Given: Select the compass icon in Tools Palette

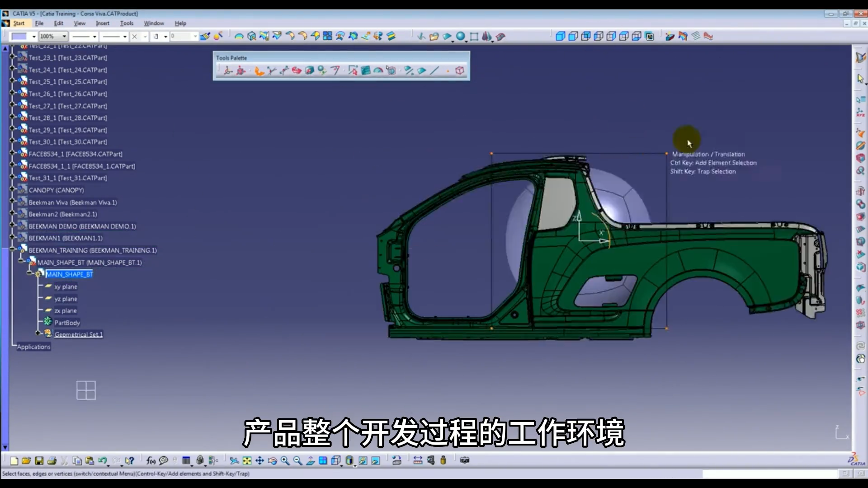Looking at the screenshot, I should [x=228, y=70].
